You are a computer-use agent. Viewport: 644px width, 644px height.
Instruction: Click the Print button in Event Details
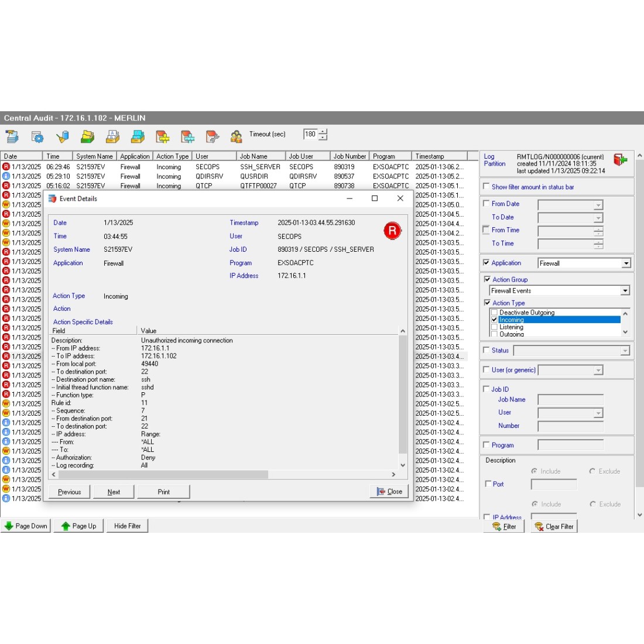tap(163, 492)
